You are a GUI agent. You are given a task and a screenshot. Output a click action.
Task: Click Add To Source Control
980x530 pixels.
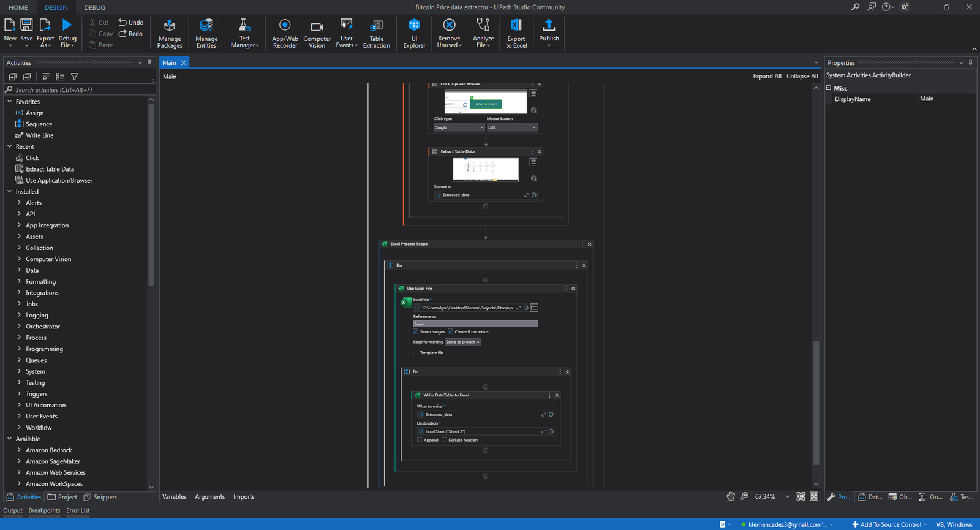(x=889, y=524)
